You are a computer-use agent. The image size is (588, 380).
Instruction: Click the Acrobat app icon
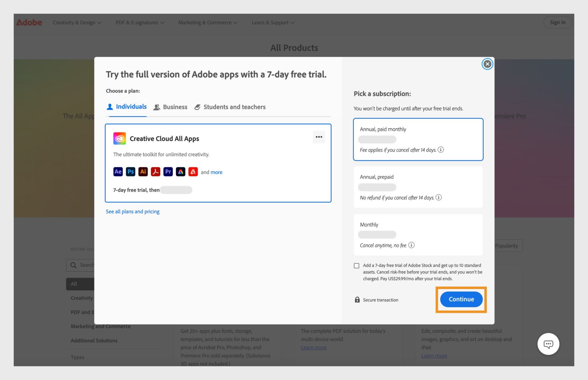pos(156,172)
